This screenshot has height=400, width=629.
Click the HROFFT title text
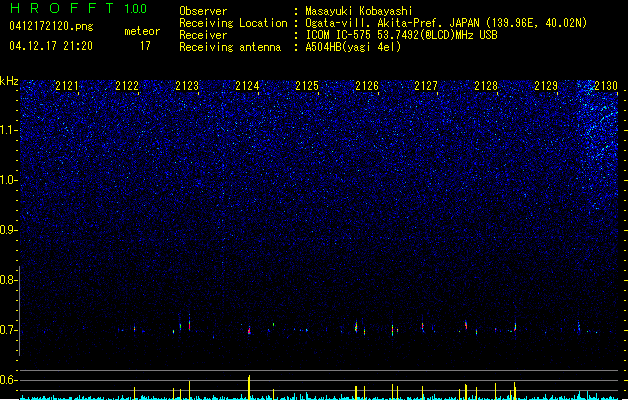[x=62, y=8]
